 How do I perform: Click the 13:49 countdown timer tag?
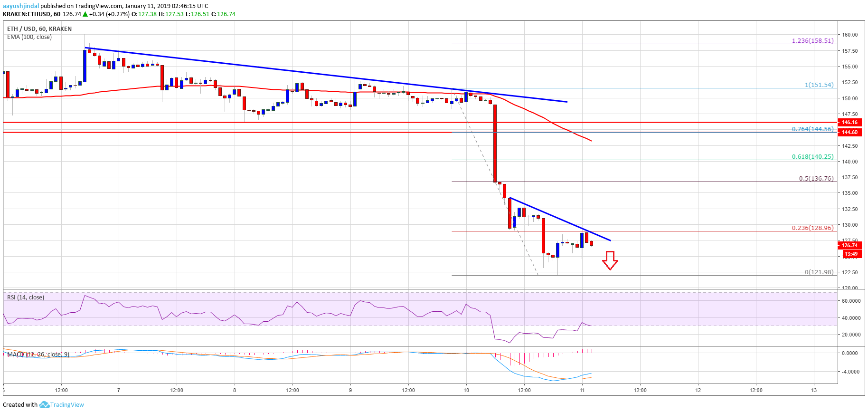tap(851, 254)
